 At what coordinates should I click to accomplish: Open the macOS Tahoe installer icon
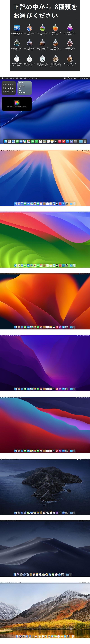click(x=17, y=28)
